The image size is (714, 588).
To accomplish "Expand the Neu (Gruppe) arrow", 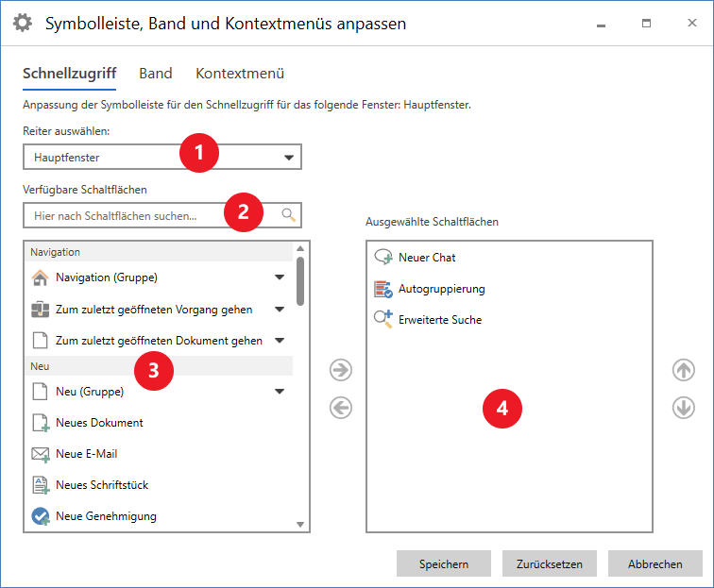I will coord(280,392).
